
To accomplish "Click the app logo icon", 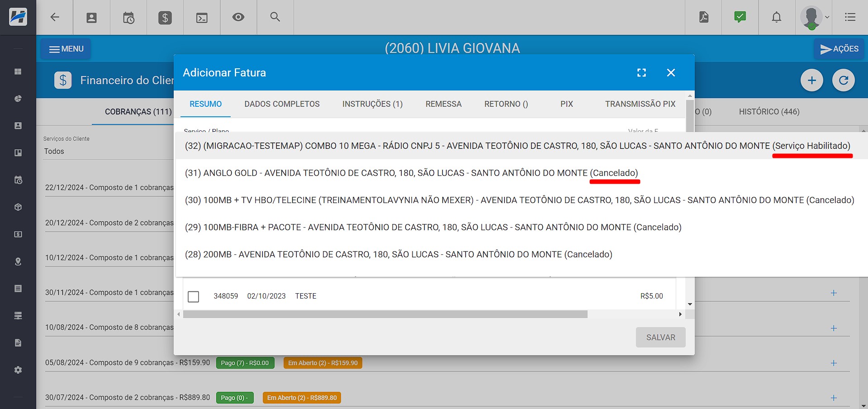I will (18, 17).
